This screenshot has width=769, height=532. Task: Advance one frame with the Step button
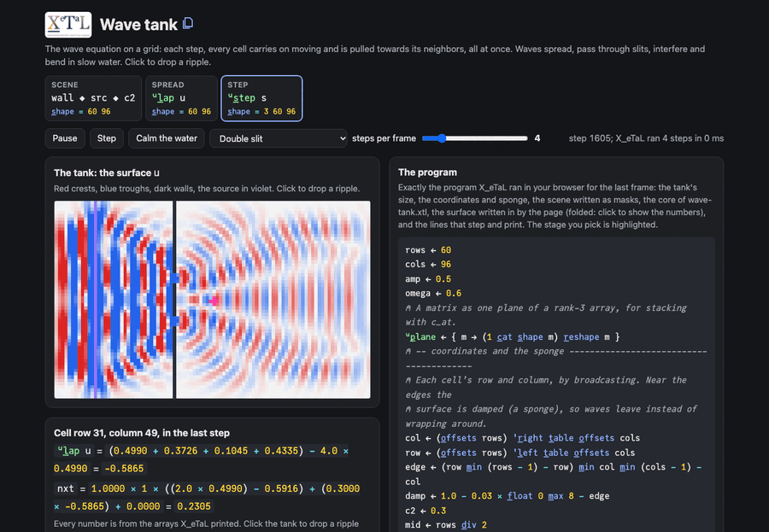107,138
